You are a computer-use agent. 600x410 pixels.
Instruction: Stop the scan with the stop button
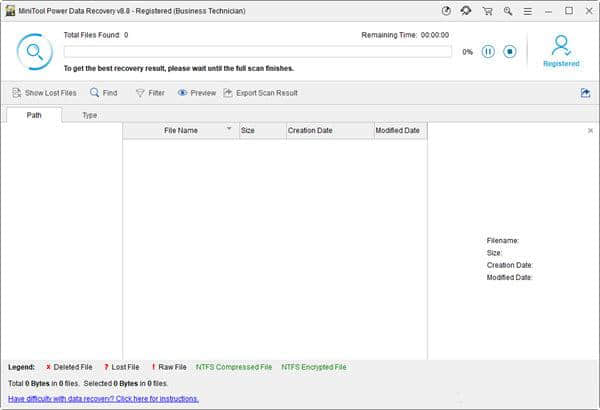point(509,51)
